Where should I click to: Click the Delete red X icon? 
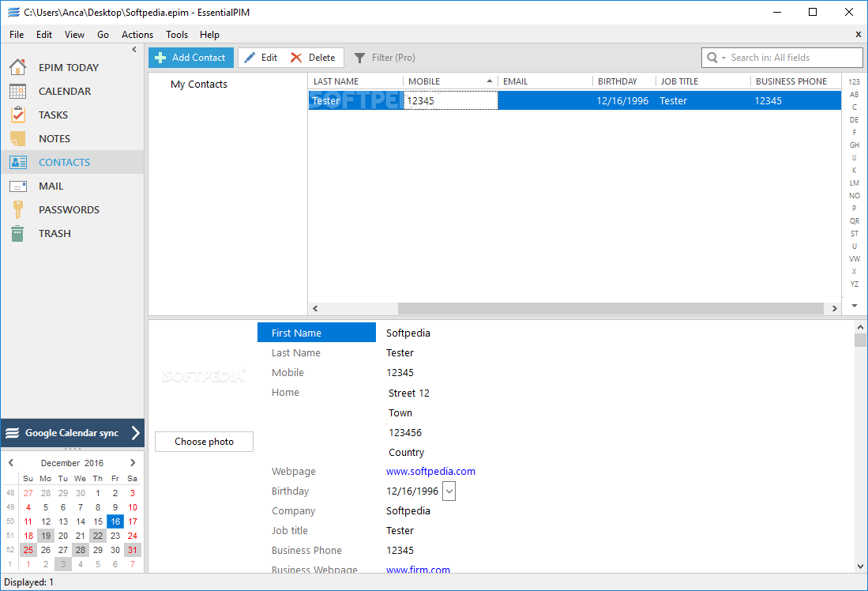pos(296,58)
